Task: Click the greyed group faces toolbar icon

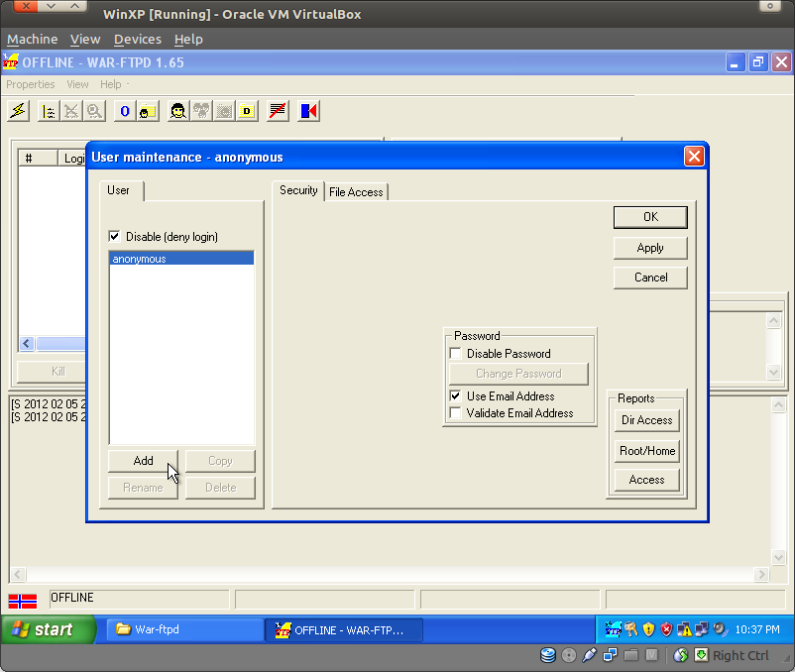Action: (201, 110)
